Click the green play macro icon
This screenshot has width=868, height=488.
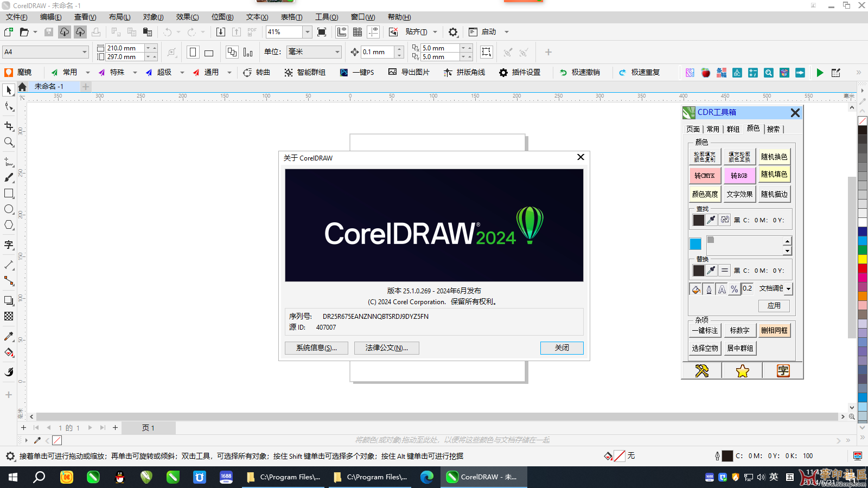coord(820,72)
